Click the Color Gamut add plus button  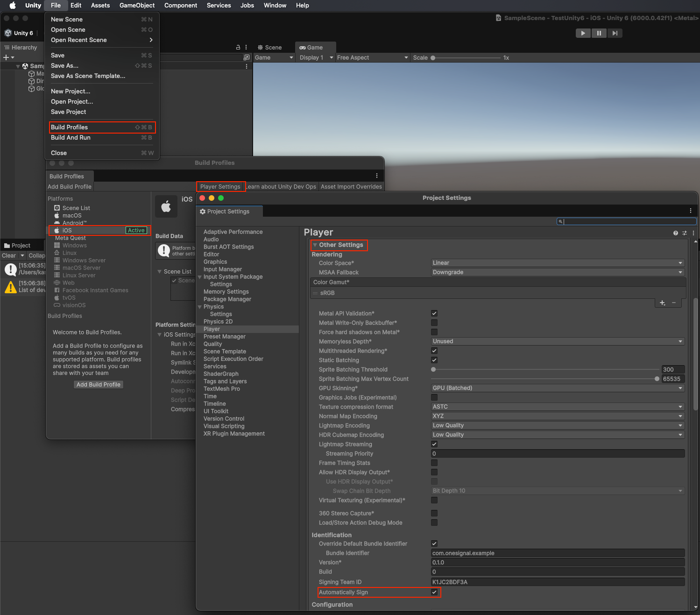[x=662, y=303]
